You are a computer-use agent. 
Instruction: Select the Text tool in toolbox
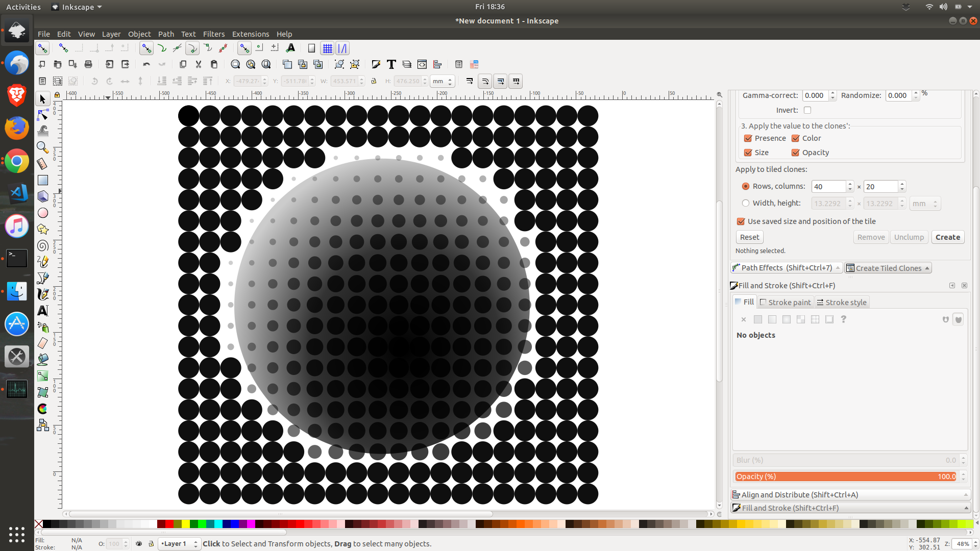pos(43,311)
